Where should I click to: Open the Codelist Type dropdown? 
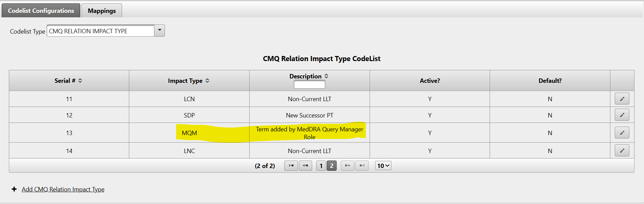coord(159,31)
